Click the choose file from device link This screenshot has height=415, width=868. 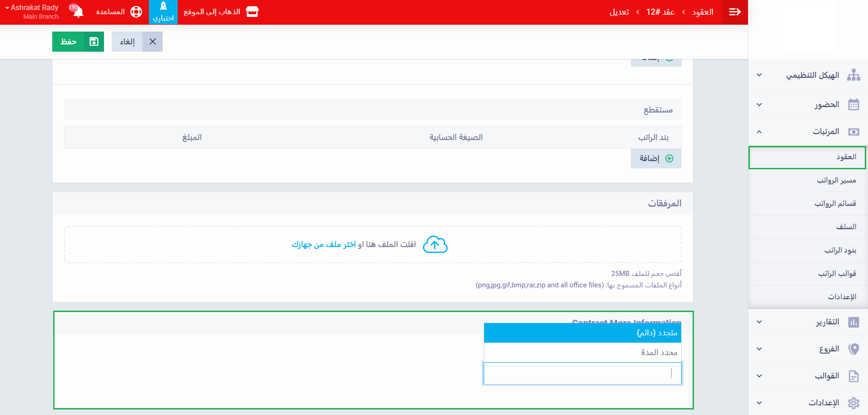pos(324,245)
